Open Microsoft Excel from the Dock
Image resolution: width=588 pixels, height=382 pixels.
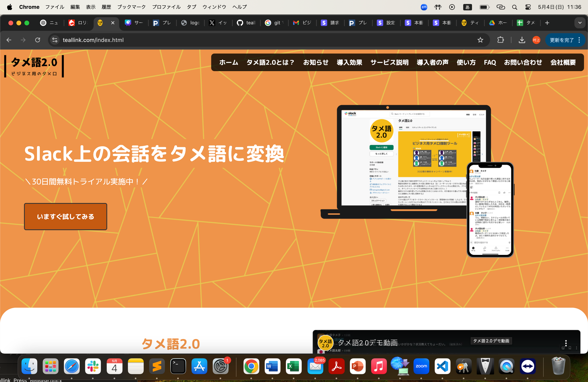coord(294,366)
